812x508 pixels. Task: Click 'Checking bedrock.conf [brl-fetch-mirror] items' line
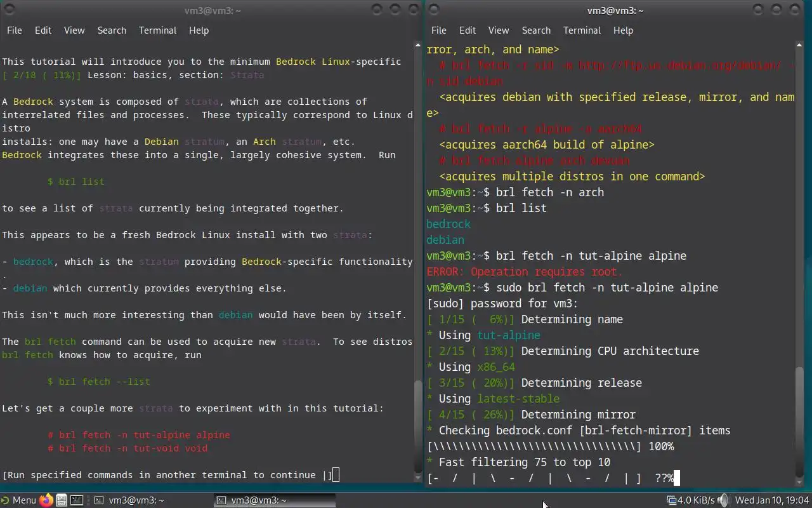[x=579, y=431]
